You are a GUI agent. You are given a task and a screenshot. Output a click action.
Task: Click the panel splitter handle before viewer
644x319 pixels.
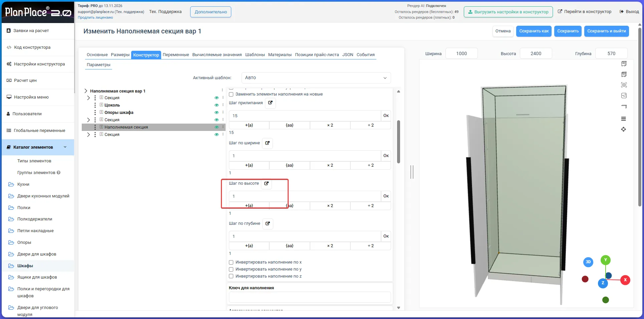[x=412, y=172]
